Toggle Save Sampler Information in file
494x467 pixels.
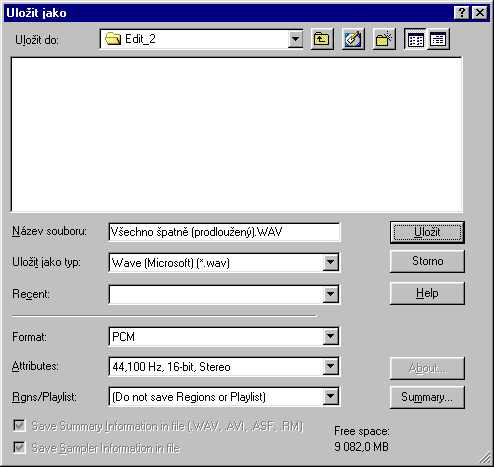(19, 447)
